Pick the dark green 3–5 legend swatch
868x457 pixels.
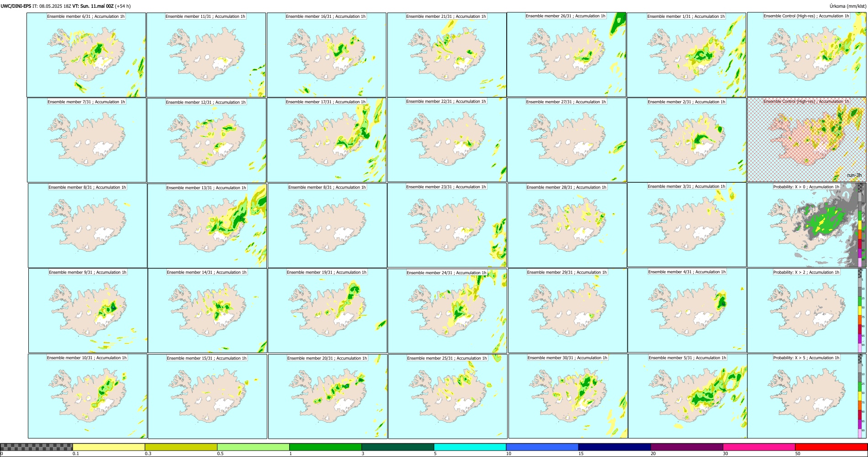397,447
